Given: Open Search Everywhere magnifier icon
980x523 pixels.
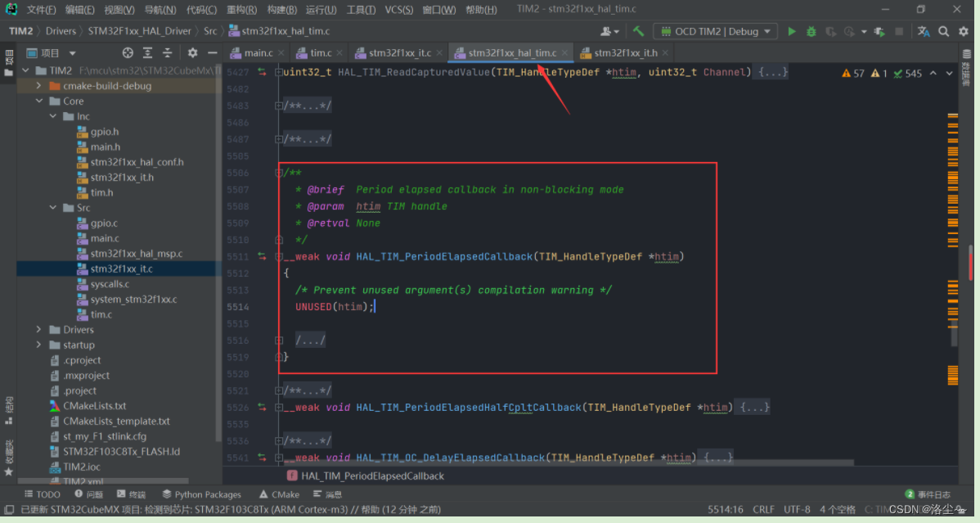Looking at the screenshot, I should pyautogui.click(x=944, y=31).
